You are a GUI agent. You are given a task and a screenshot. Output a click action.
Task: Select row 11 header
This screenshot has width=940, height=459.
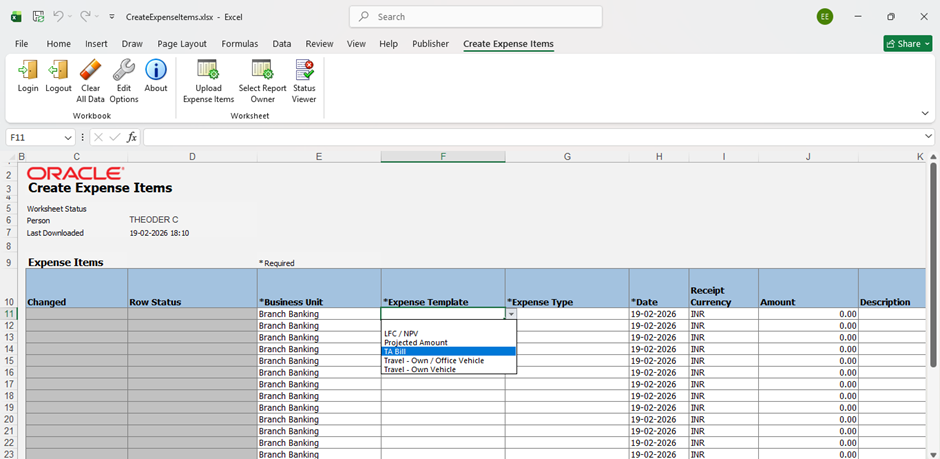(9, 313)
